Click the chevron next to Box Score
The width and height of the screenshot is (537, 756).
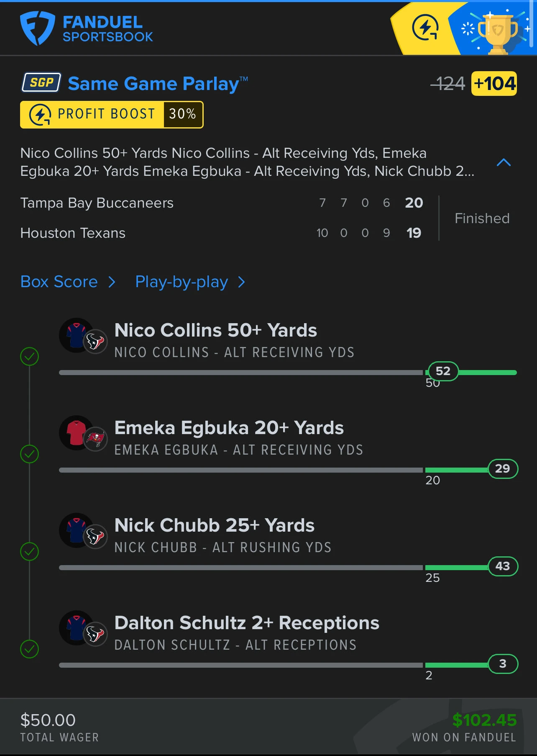(112, 282)
